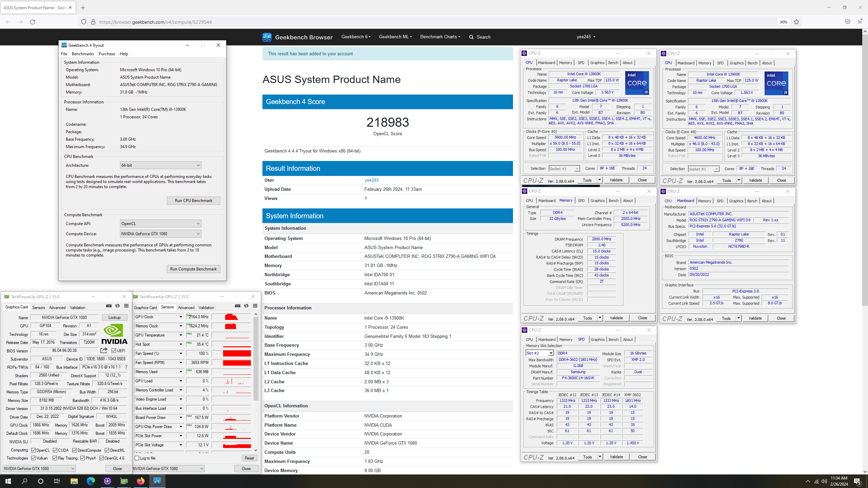Refresh GPU-Z Graphics Card window
The width and height of the screenshot is (868, 488).
click(117, 306)
